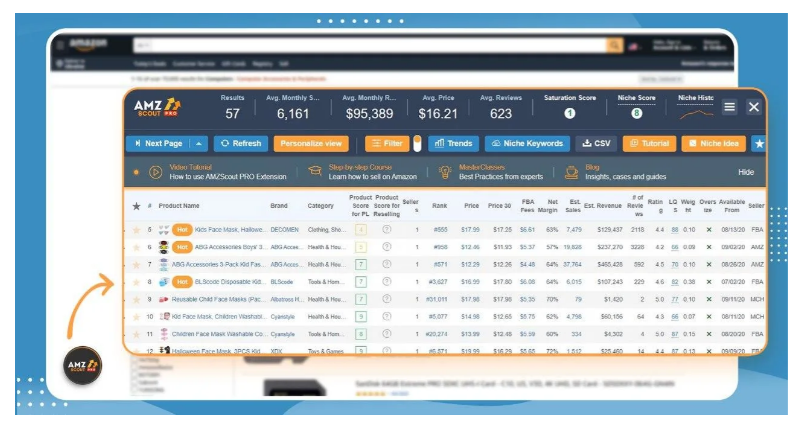This screenshot has height=432, width=803.
Task: Click resell score question icon for BLScode row
Action: point(387,282)
